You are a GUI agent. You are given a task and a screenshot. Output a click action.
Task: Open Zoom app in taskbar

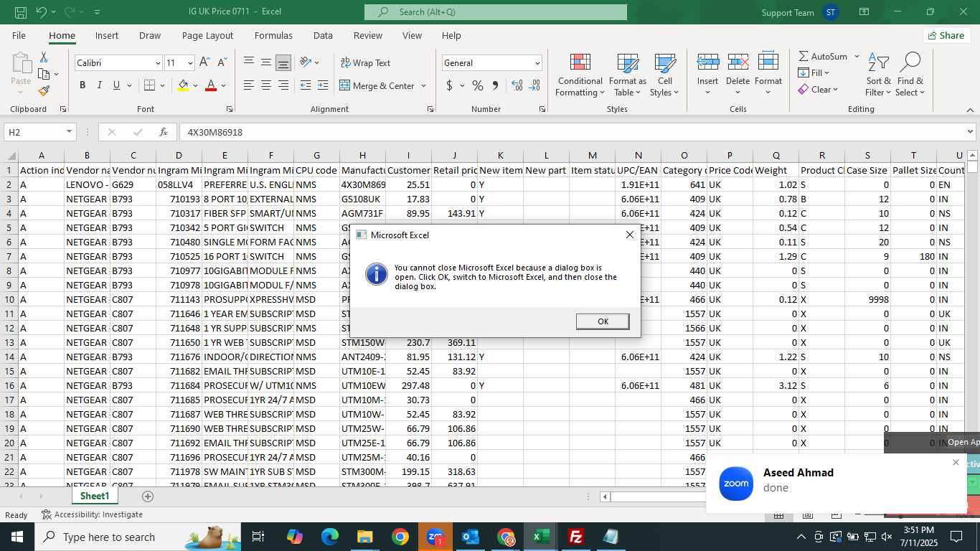[435, 537]
